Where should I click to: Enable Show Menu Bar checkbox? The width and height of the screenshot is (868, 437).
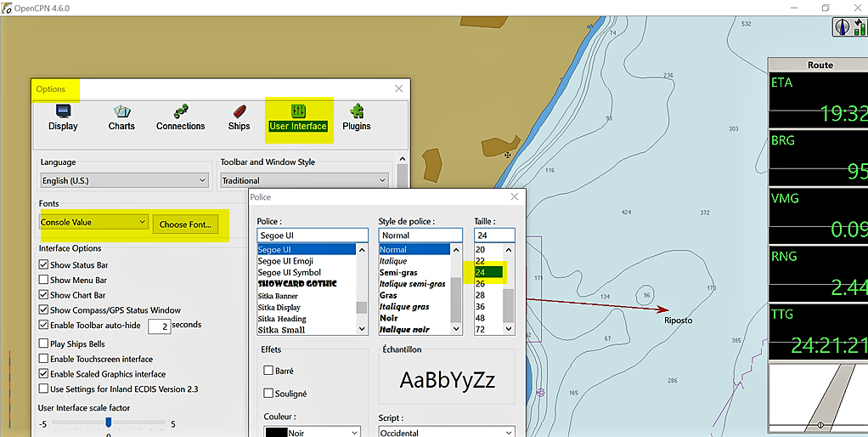43,280
